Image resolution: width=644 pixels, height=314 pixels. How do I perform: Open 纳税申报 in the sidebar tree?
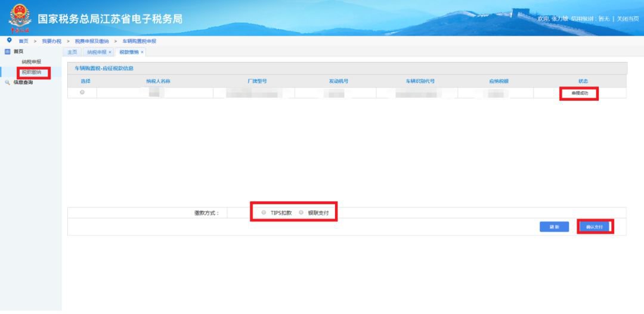(31, 62)
